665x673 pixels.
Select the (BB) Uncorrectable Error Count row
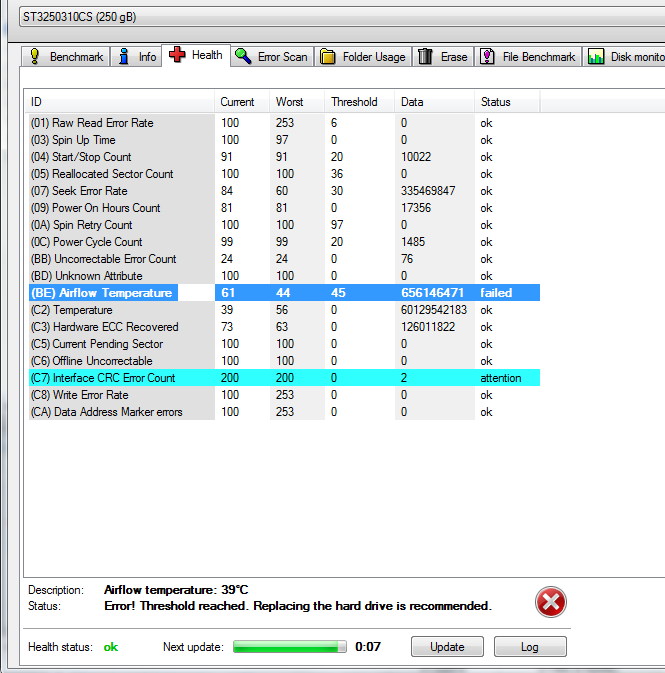(x=284, y=259)
